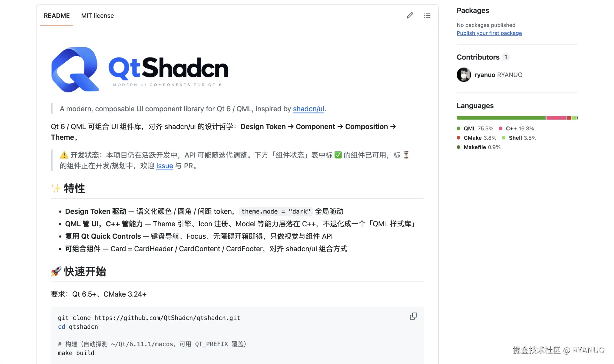Select the Shell 3.5% language entry
614x364 pixels.
coord(519,138)
